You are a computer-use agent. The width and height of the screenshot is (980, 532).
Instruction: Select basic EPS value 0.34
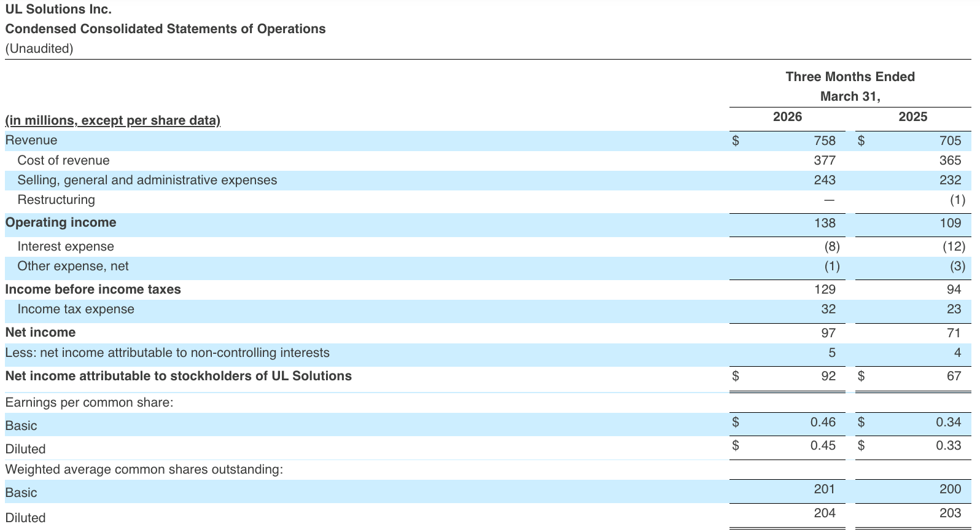pos(948,422)
